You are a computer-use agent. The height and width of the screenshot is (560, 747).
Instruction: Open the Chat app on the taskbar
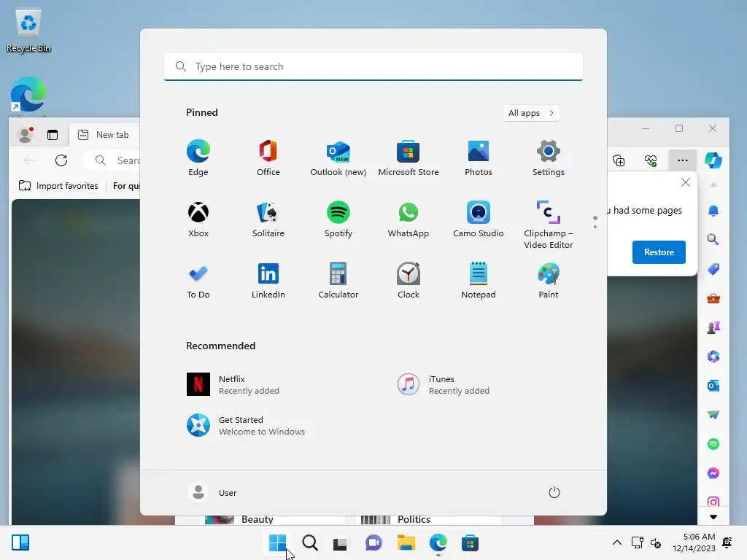tap(373, 542)
